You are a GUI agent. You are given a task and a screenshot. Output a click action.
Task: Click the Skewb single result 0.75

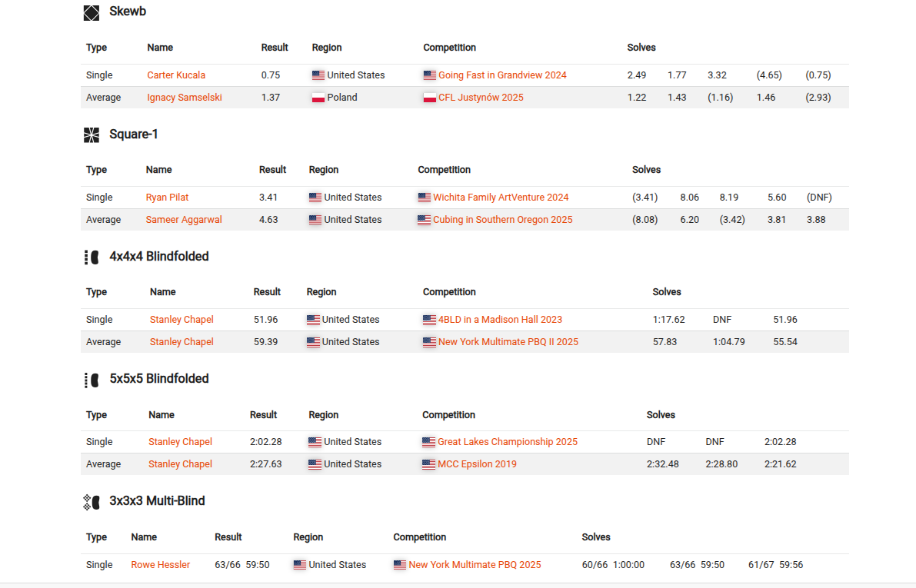click(271, 75)
